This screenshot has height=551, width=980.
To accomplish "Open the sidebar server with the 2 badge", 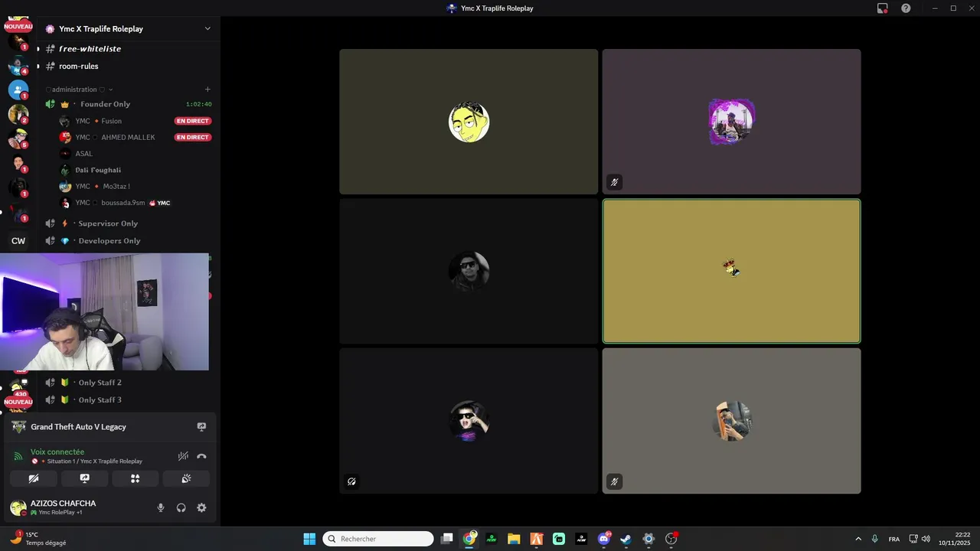I will [x=18, y=114].
